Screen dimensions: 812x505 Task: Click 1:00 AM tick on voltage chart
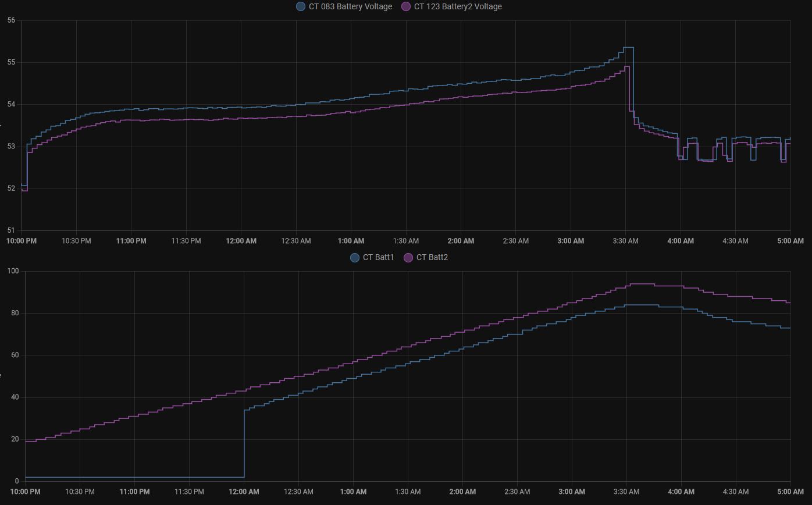point(351,241)
